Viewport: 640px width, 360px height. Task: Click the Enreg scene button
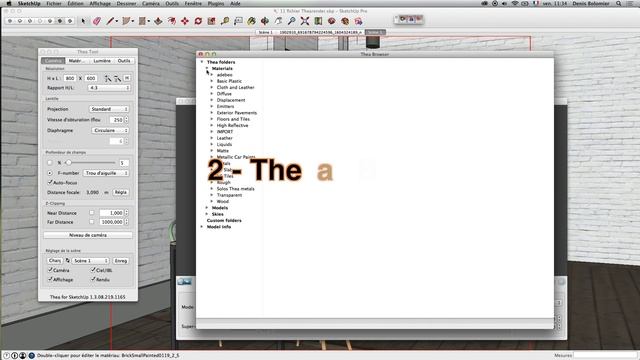click(x=121, y=260)
